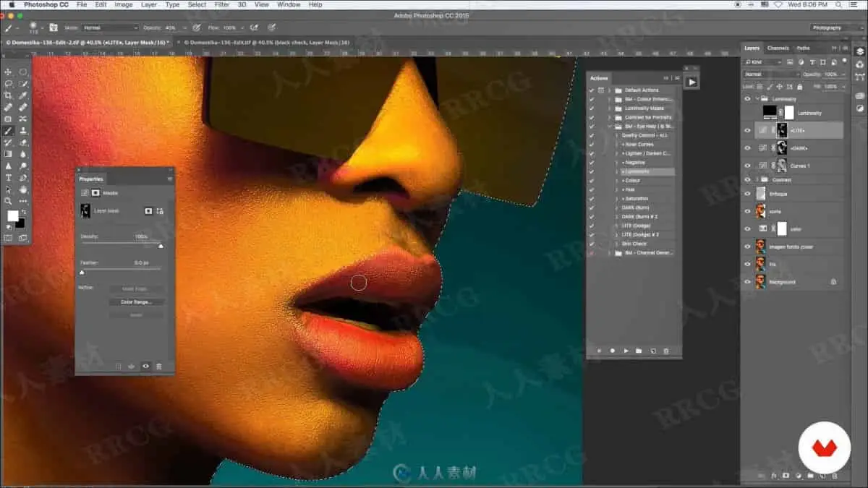The width and height of the screenshot is (868, 488).
Task: Click the Density slider handle
Action: click(x=161, y=247)
